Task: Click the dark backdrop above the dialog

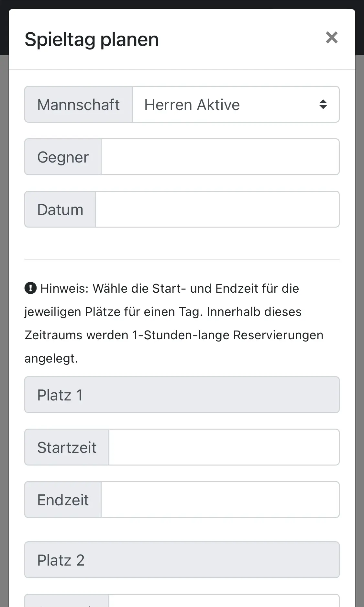Action: click(x=182, y=4)
